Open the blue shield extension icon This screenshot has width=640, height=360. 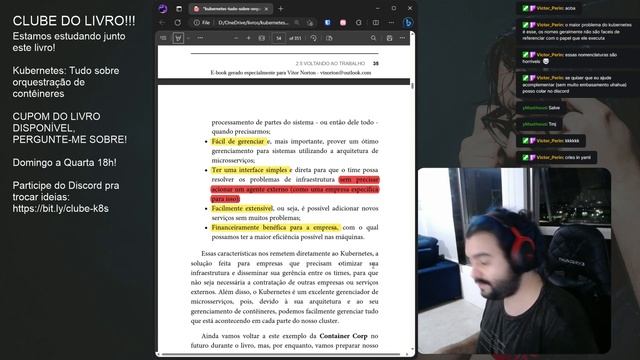[x=328, y=23]
